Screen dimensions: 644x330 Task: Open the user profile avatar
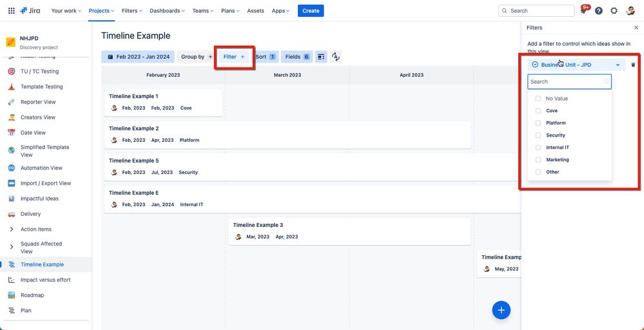point(630,11)
